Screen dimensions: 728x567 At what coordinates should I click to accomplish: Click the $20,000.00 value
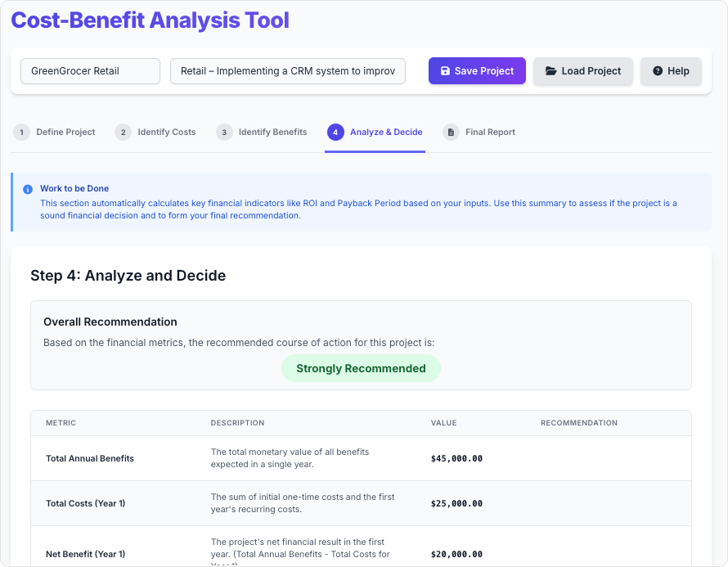[x=456, y=554]
